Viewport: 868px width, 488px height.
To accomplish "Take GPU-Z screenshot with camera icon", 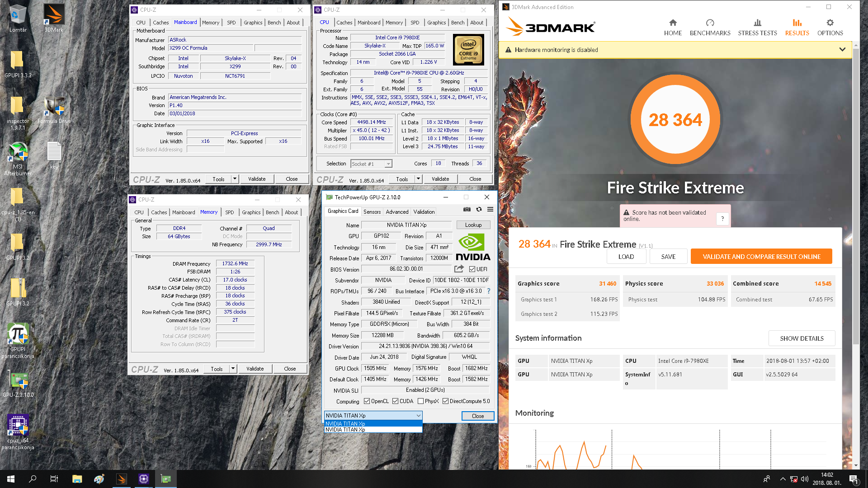I will [467, 209].
